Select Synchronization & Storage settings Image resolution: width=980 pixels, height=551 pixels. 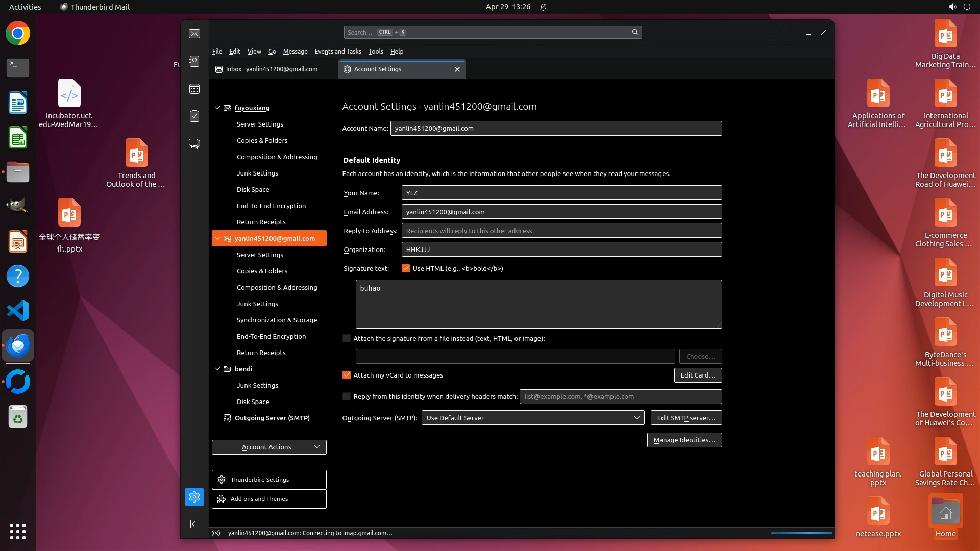[x=277, y=320]
